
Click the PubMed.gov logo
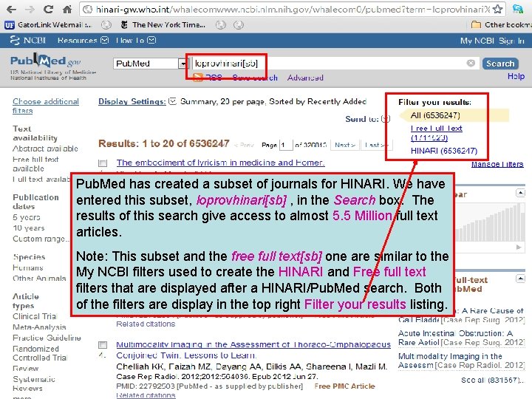pos(46,61)
